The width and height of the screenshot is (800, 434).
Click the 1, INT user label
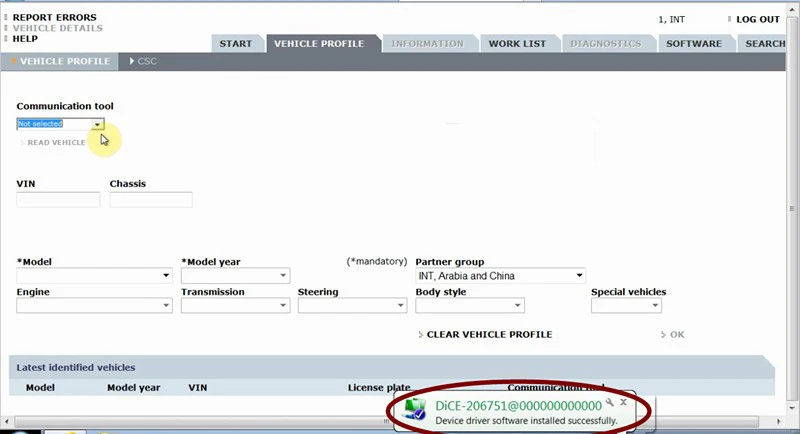(x=671, y=19)
